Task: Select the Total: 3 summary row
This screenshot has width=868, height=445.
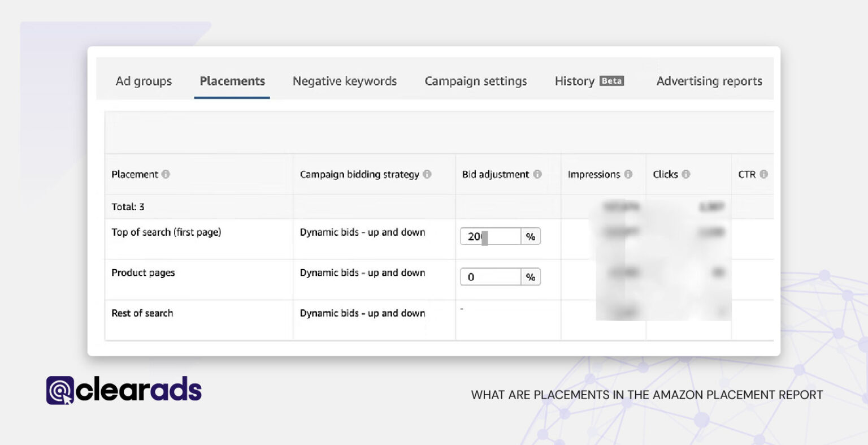Action: 128,206
